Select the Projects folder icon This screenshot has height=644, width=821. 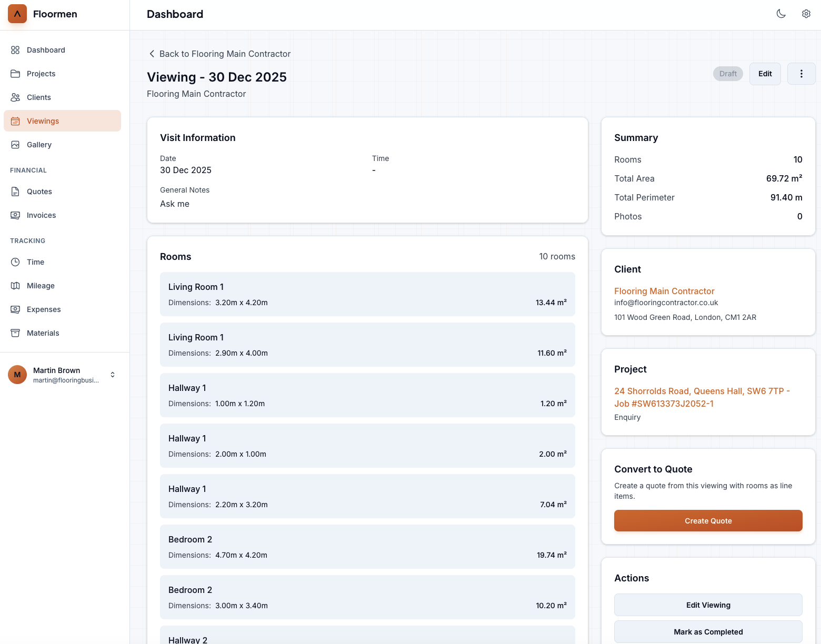click(15, 73)
